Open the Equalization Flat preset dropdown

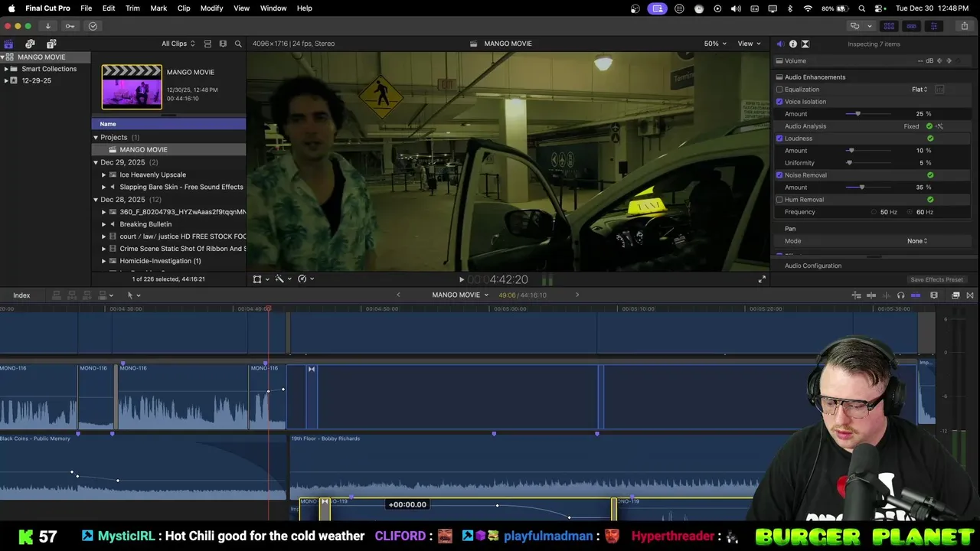point(920,90)
